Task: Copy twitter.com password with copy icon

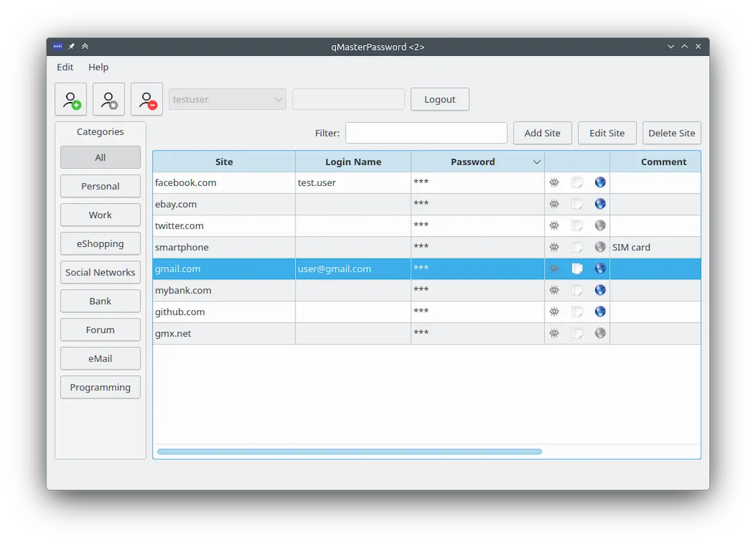Action: (x=577, y=226)
